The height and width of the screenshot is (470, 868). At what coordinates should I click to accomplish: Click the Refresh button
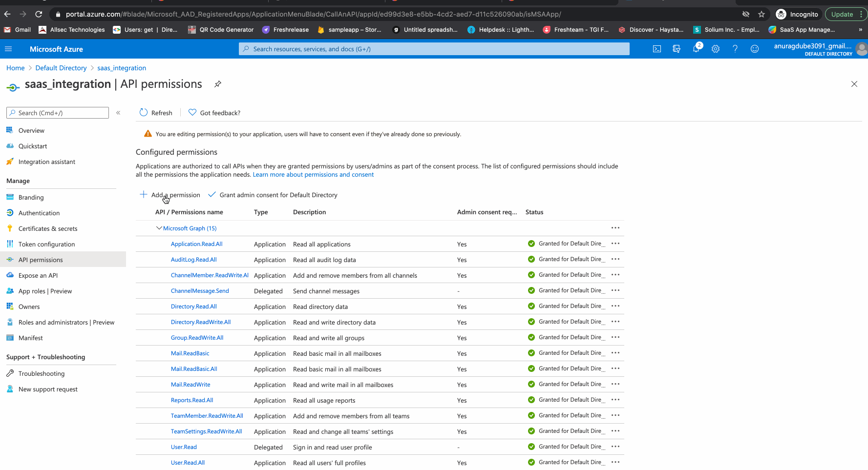156,113
